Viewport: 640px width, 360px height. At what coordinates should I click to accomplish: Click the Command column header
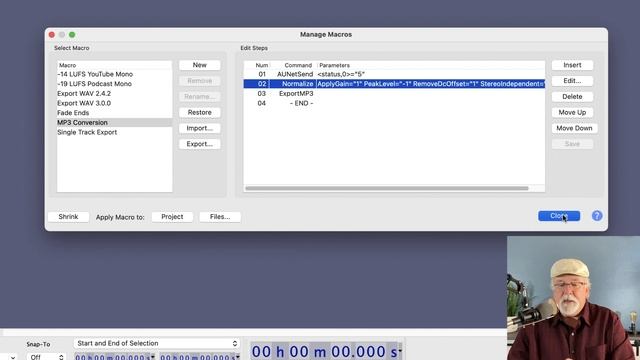coord(293,65)
